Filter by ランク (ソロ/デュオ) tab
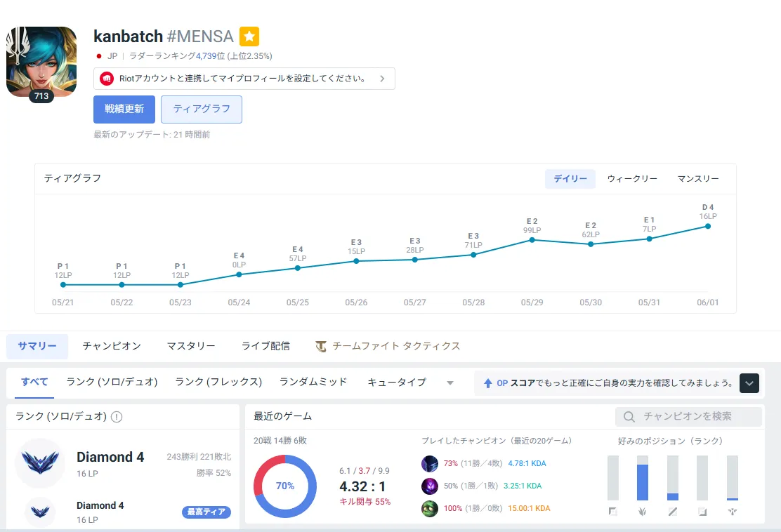781x532 pixels. [x=112, y=383]
